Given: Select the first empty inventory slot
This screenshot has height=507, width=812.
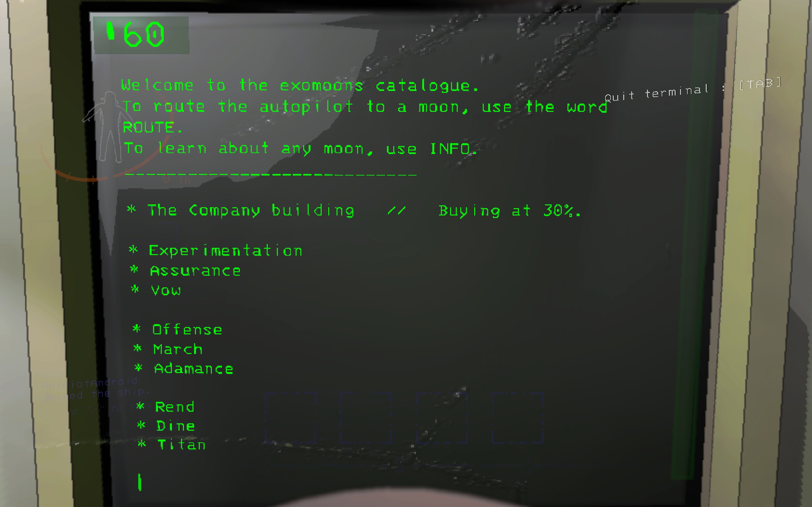Looking at the screenshot, I should [291, 418].
